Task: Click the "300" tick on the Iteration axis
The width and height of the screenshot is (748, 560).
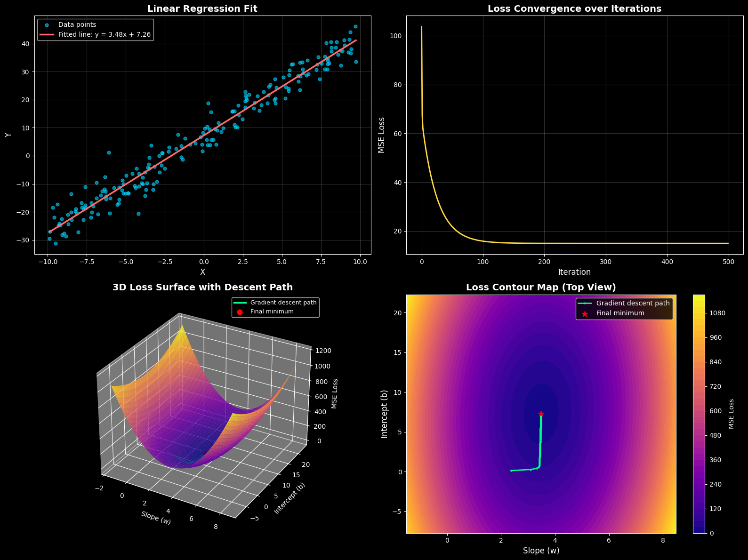Action: click(x=605, y=261)
